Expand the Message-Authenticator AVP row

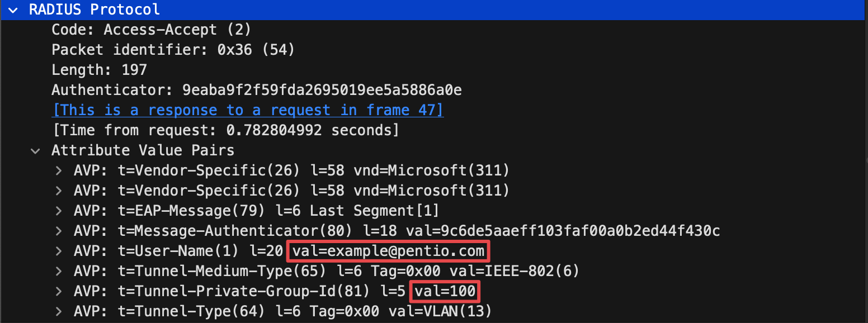(58, 231)
